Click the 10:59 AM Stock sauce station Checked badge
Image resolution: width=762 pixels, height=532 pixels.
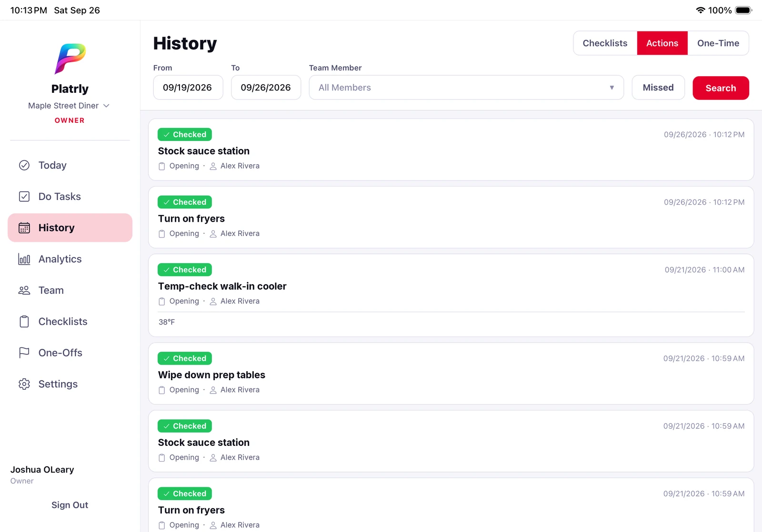(185, 426)
